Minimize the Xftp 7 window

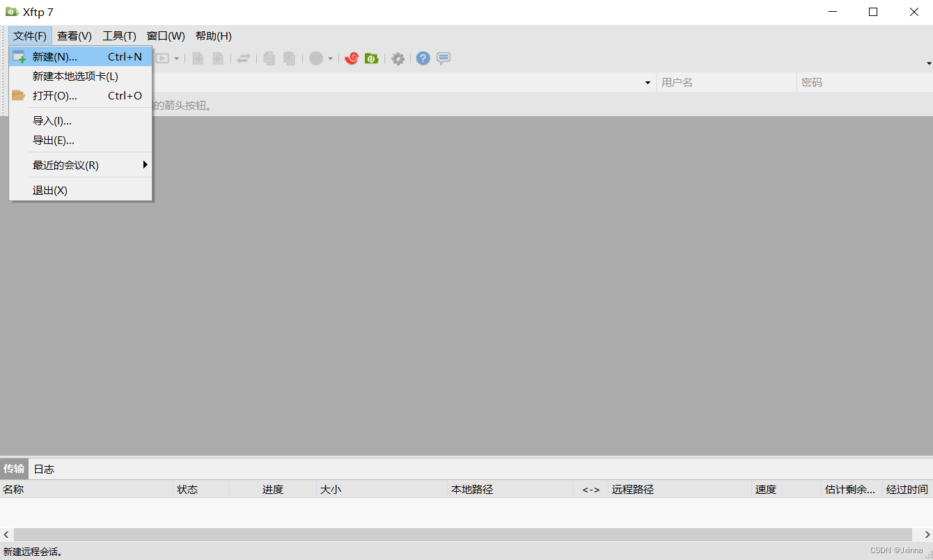[832, 12]
